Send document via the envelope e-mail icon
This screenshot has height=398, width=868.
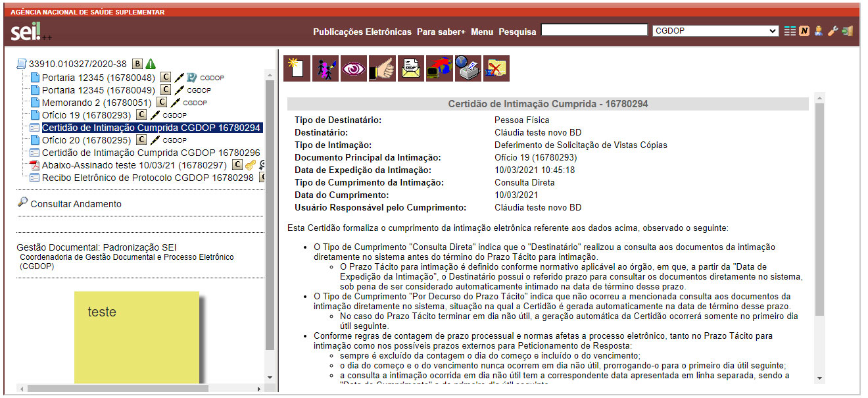[x=410, y=68]
